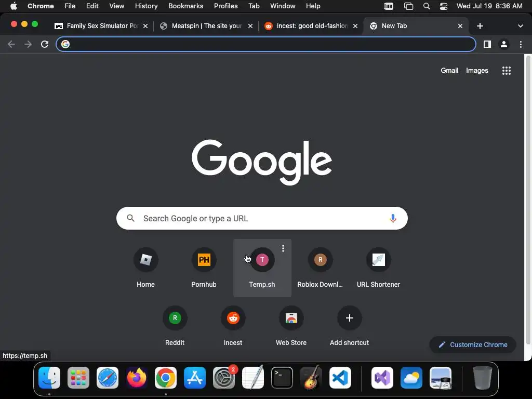Open a new tab with plus button
This screenshot has width=532, height=399.
pyautogui.click(x=480, y=26)
